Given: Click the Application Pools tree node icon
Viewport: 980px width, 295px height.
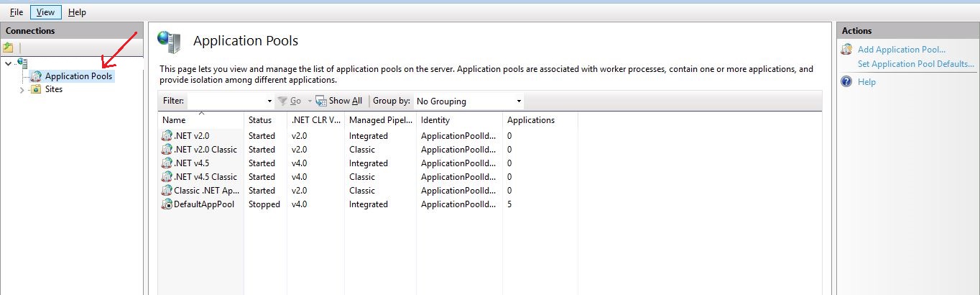Looking at the screenshot, I should 36,76.
